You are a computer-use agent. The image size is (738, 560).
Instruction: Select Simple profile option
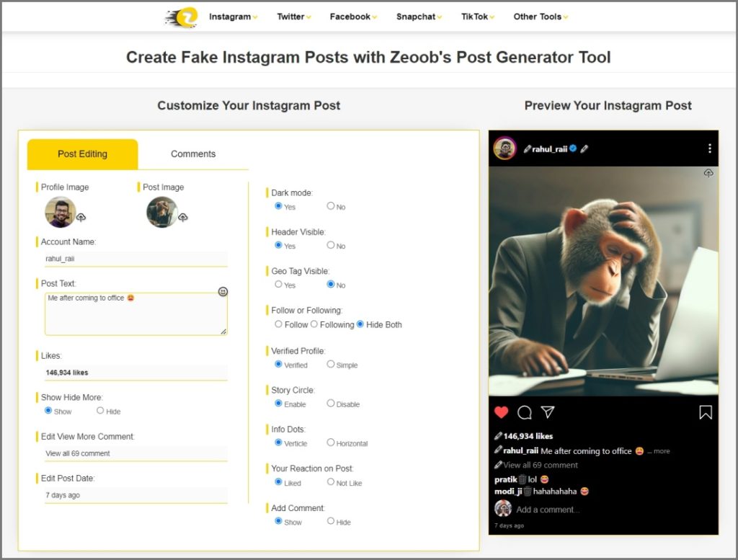(330, 364)
